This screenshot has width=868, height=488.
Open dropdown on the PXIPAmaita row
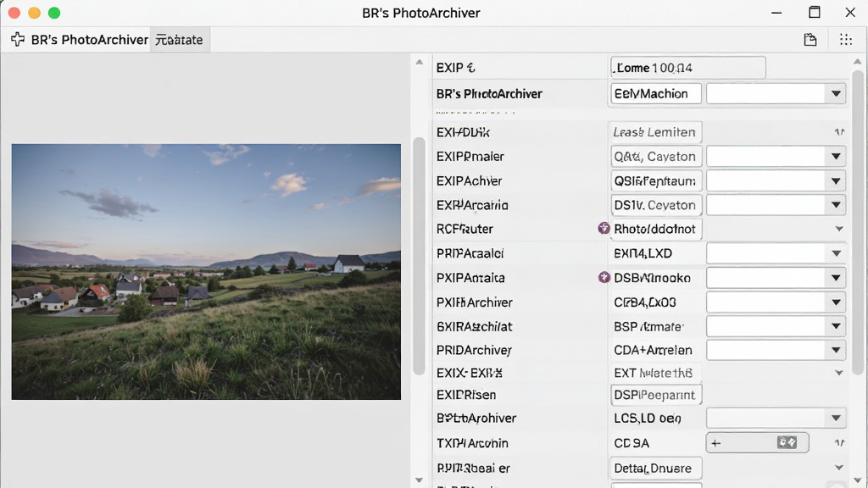836,277
